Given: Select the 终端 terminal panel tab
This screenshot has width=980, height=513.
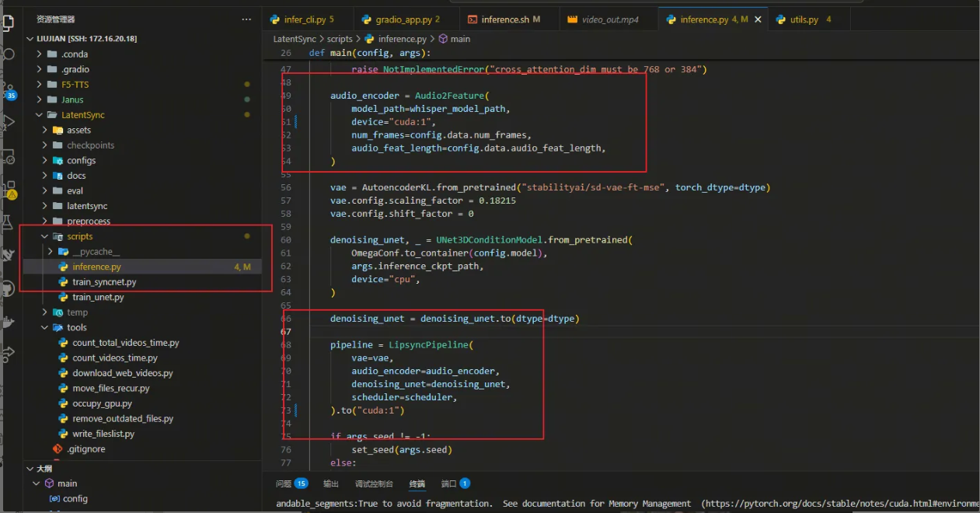Looking at the screenshot, I should (417, 483).
